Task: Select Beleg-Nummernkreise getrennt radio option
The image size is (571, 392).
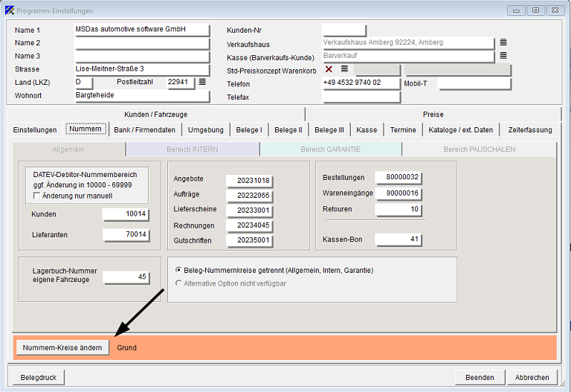Action: [178, 270]
